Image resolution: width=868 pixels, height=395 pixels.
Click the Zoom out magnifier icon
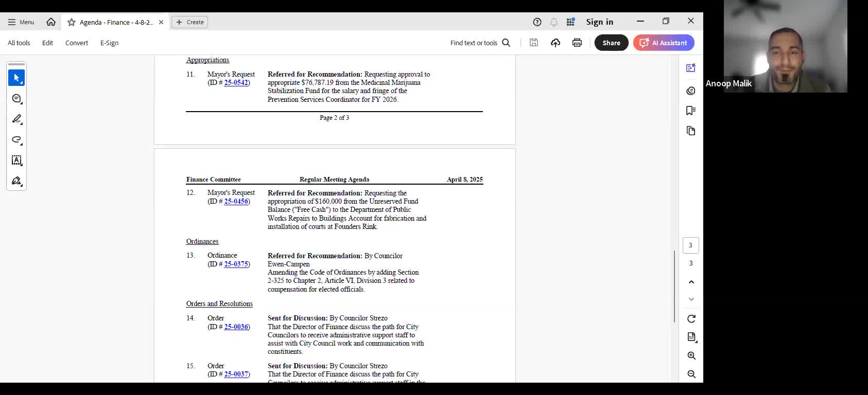tap(691, 374)
